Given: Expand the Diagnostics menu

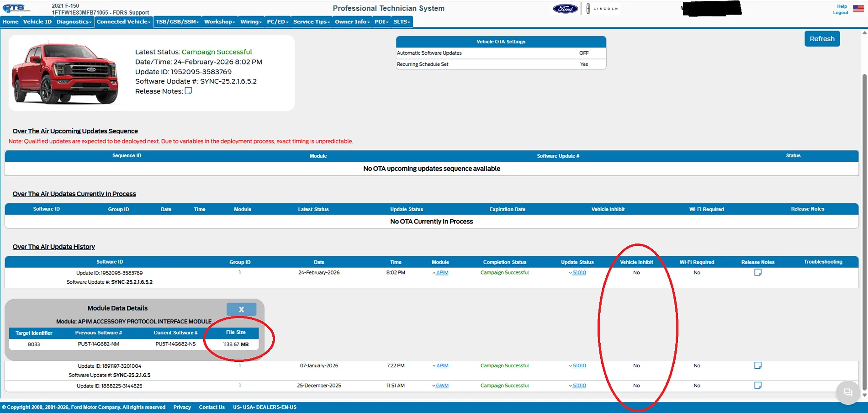Looking at the screenshot, I should pos(74,21).
